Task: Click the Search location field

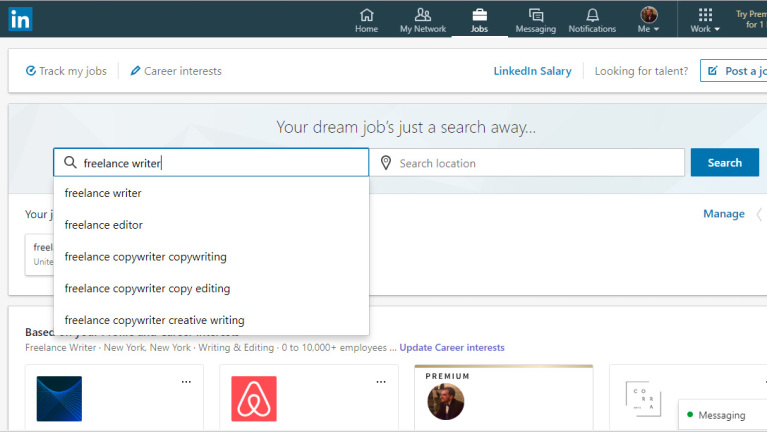Action: point(527,162)
